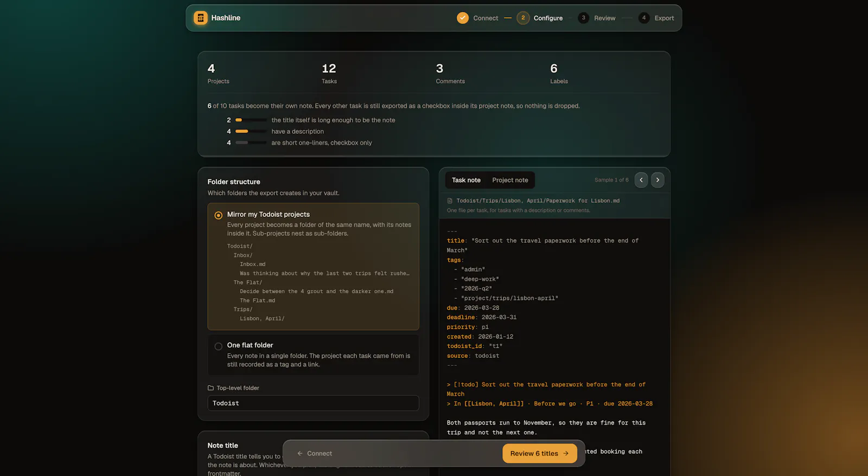
Task: Click the "deep-work" tag line
Action: (x=476, y=279)
